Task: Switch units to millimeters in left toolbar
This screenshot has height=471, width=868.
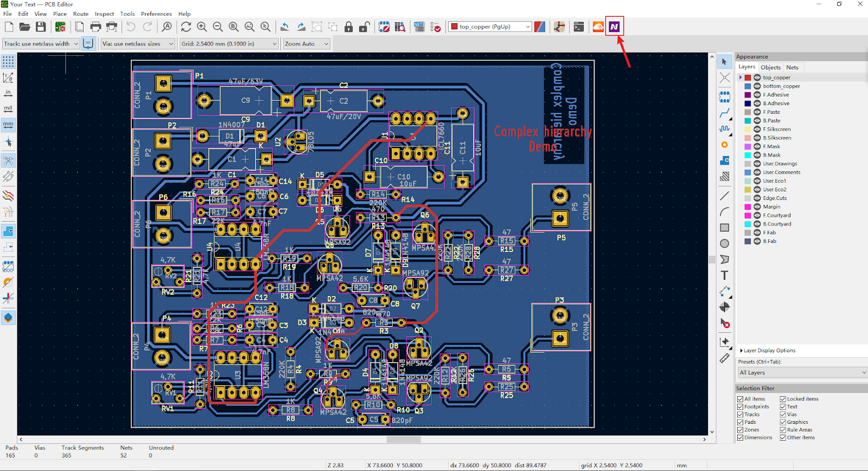Action: point(8,125)
